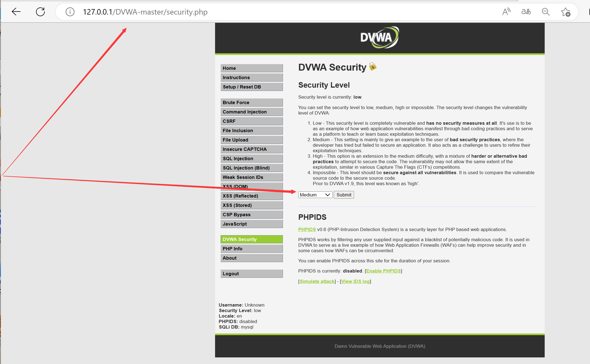
Task: Click the site information icon
Action: pyautogui.click(x=70, y=12)
